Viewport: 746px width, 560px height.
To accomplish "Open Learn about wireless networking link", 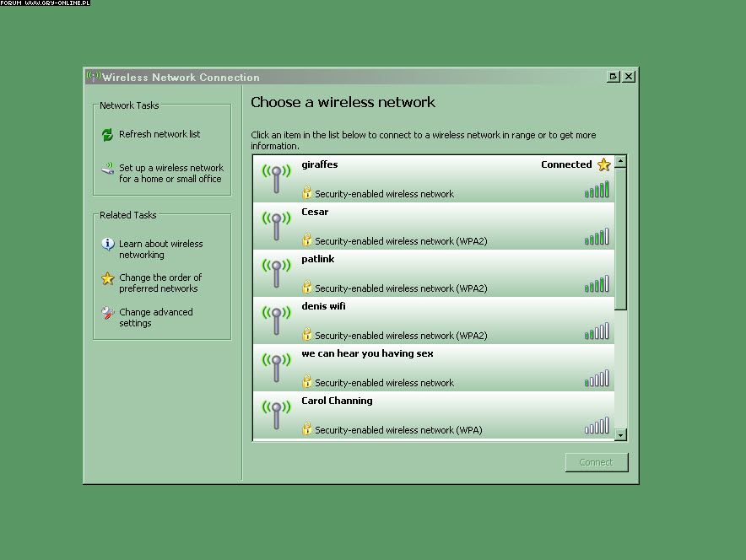I will pyautogui.click(x=160, y=250).
